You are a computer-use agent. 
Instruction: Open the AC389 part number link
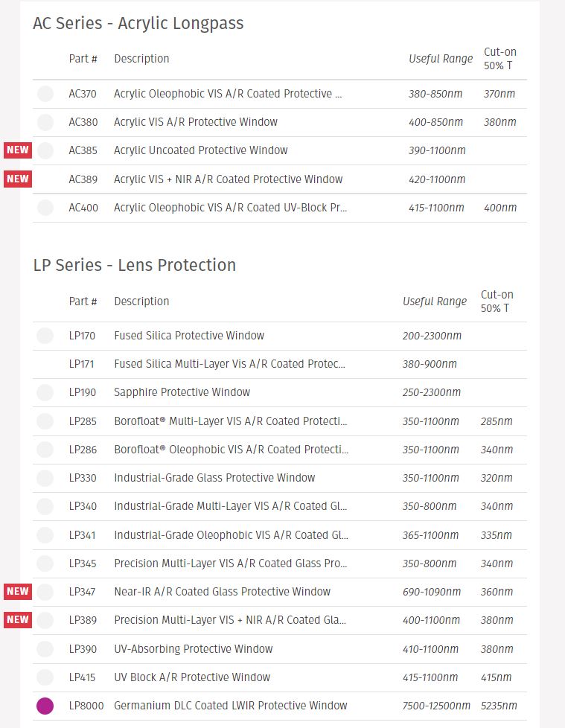tap(83, 179)
